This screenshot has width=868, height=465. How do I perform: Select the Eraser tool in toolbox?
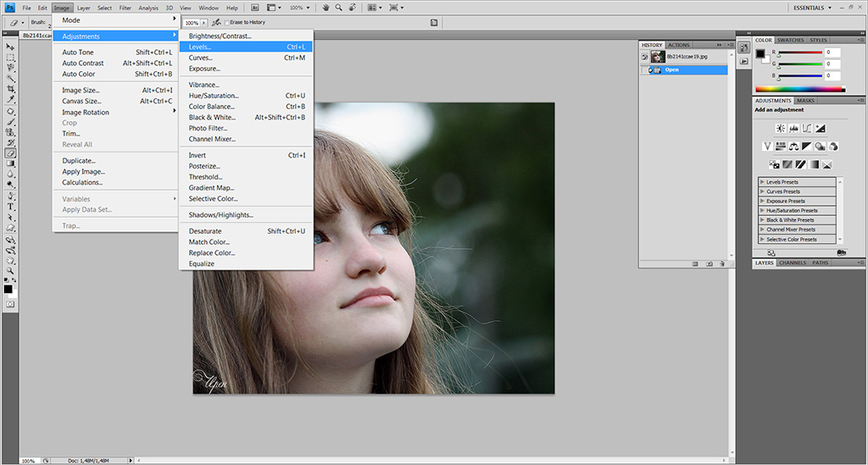tap(10, 153)
